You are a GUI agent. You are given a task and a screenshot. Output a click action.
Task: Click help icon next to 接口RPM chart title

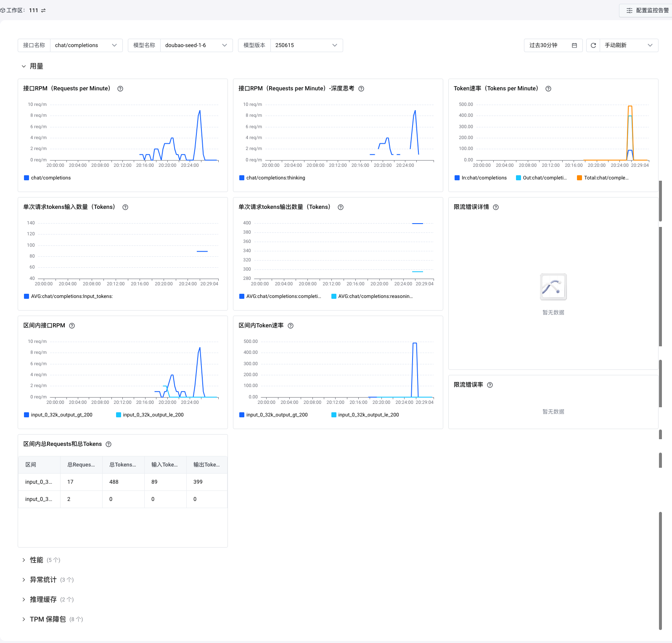click(120, 89)
